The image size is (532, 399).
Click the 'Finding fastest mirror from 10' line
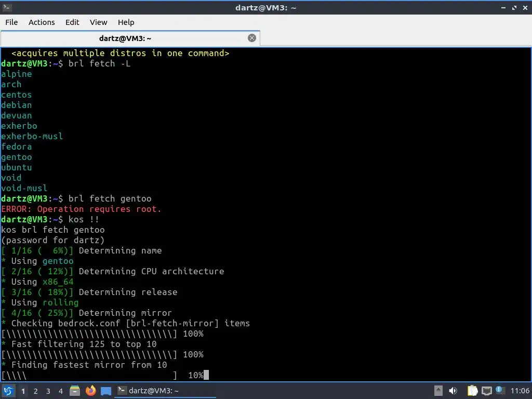click(x=84, y=365)
